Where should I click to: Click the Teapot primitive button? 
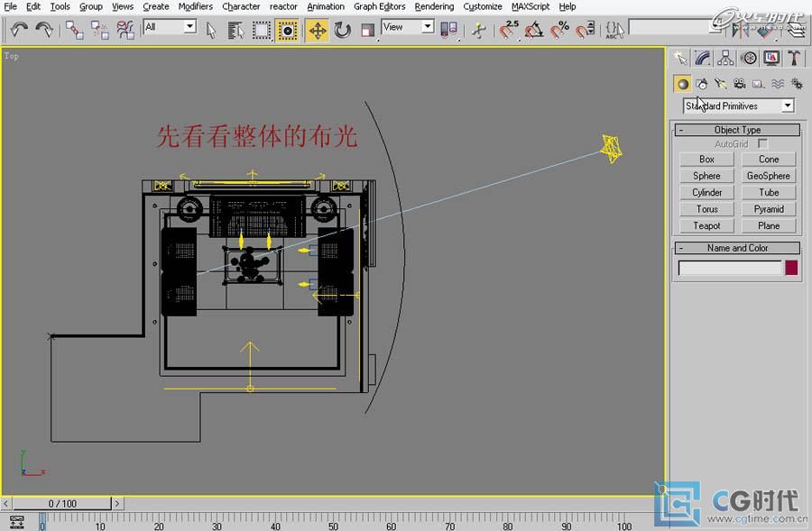click(x=706, y=225)
